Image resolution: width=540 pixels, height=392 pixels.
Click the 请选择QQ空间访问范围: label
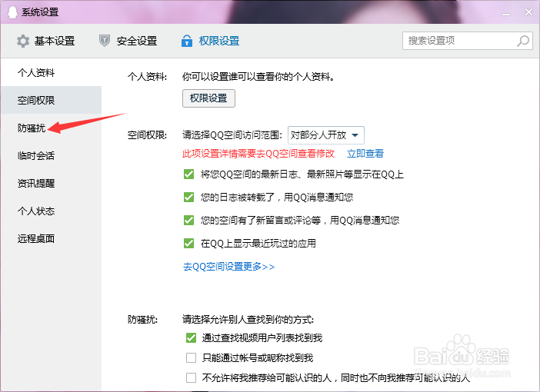tap(232, 135)
